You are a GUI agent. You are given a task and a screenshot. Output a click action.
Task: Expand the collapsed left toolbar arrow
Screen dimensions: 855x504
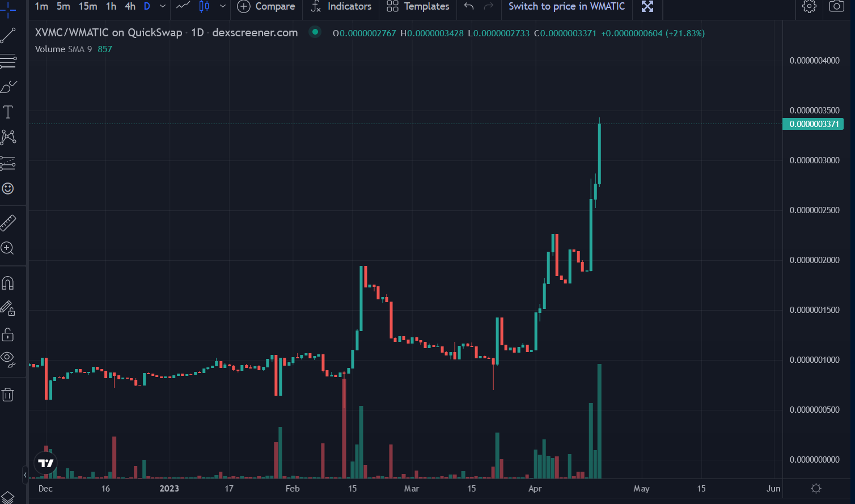pyautogui.click(x=25, y=475)
